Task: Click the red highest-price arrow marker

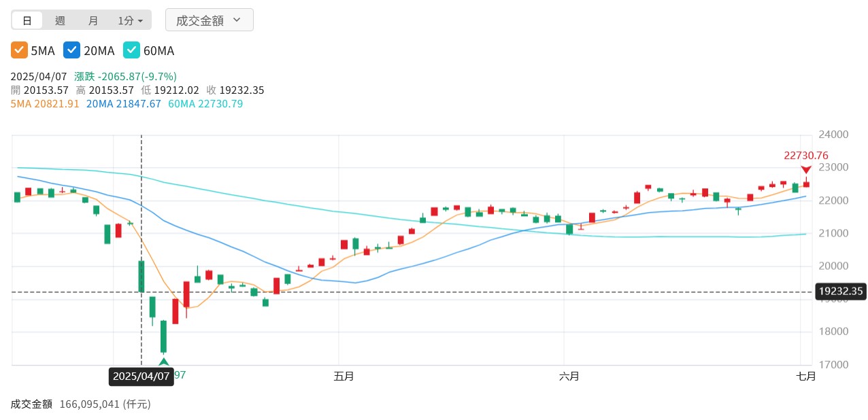Action: pos(806,169)
